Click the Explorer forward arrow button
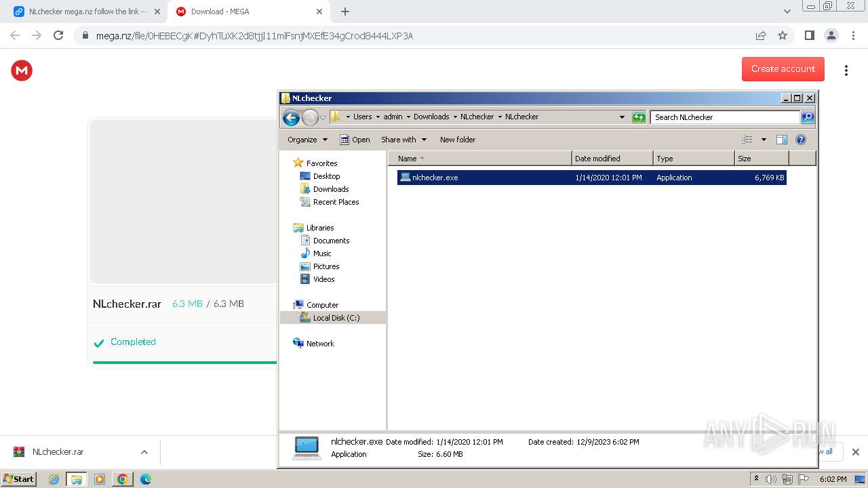The height and width of the screenshot is (488, 868). (x=310, y=117)
